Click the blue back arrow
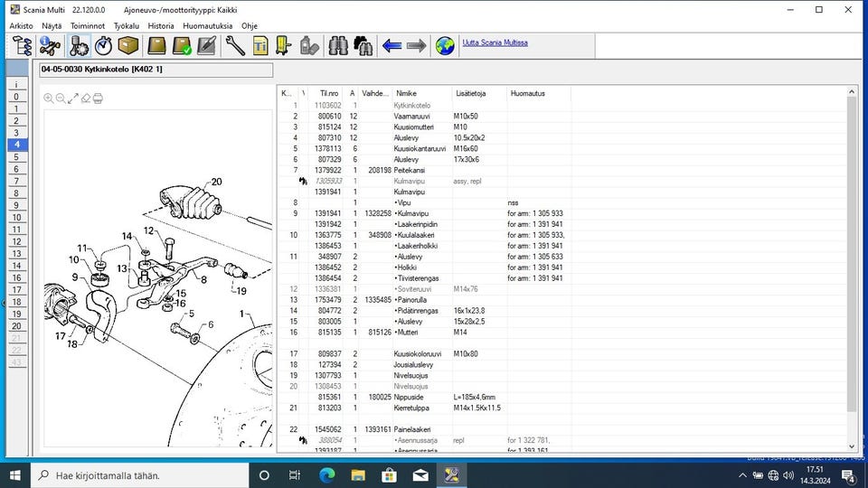 point(392,45)
